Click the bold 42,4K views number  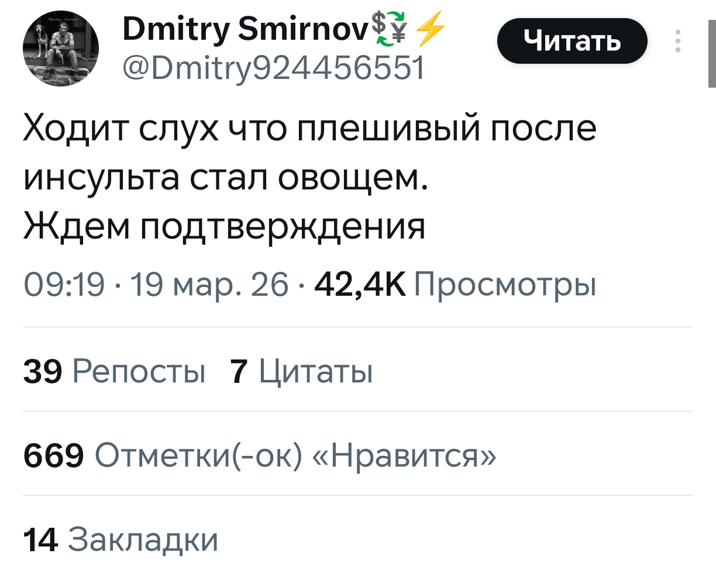(x=360, y=286)
